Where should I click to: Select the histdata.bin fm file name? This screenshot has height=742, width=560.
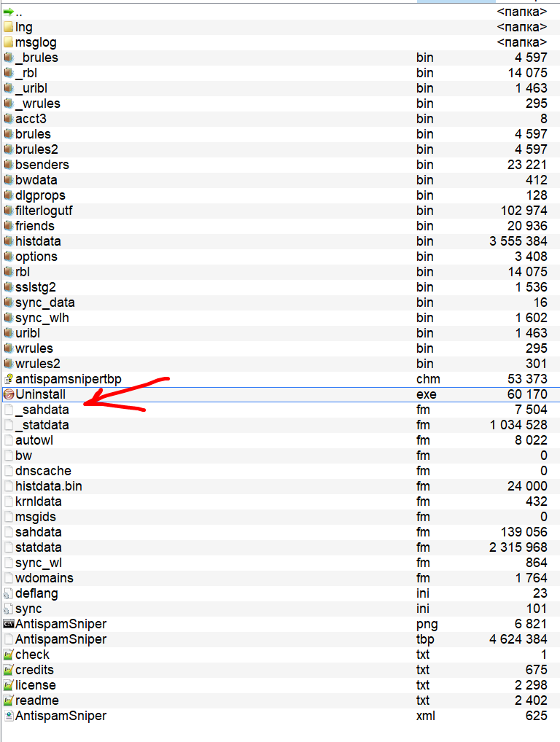tap(48, 486)
